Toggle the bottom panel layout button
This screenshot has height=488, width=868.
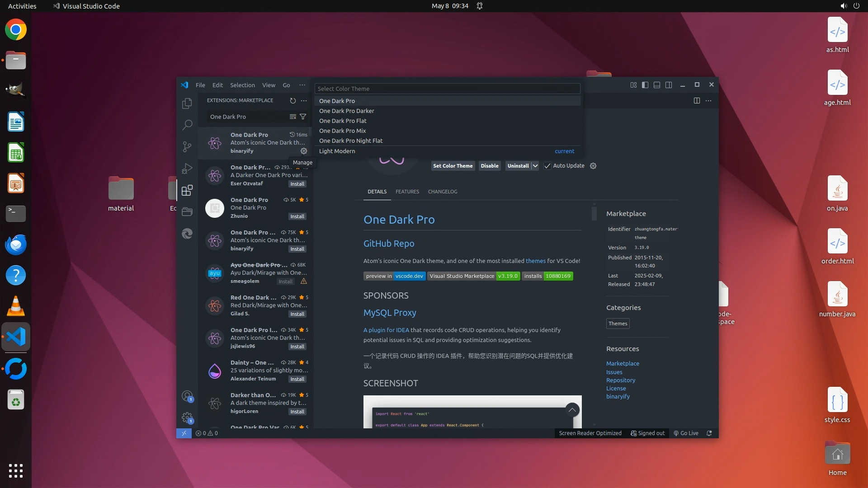[x=657, y=85]
